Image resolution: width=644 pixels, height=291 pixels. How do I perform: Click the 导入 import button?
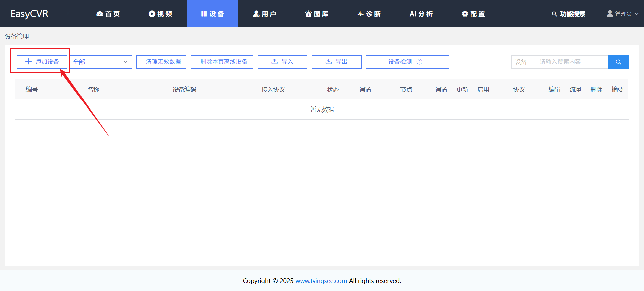[282, 62]
